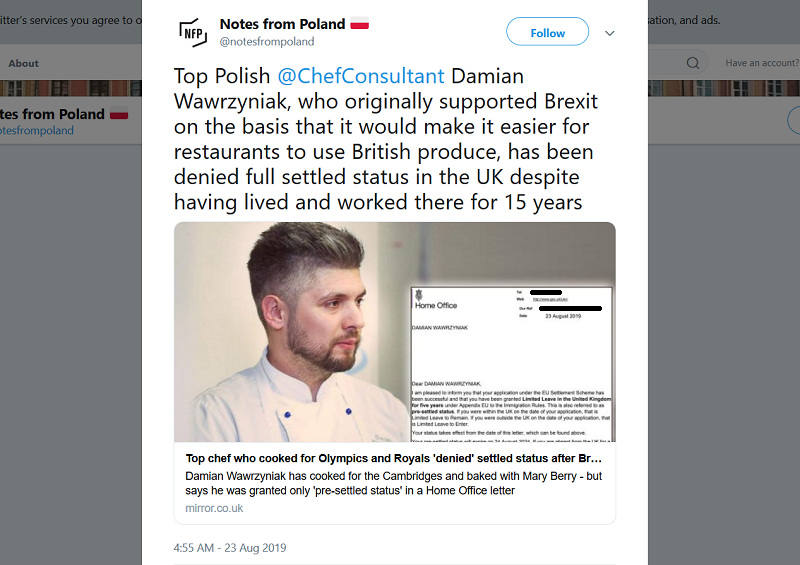Click the @notesfrompoland handle in tweet header

point(267,42)
